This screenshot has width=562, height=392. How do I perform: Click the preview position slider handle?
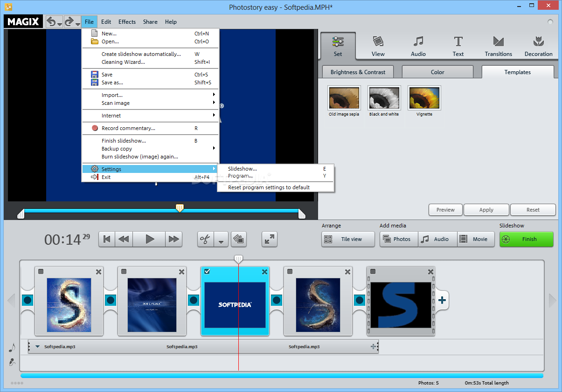(180, 208)
